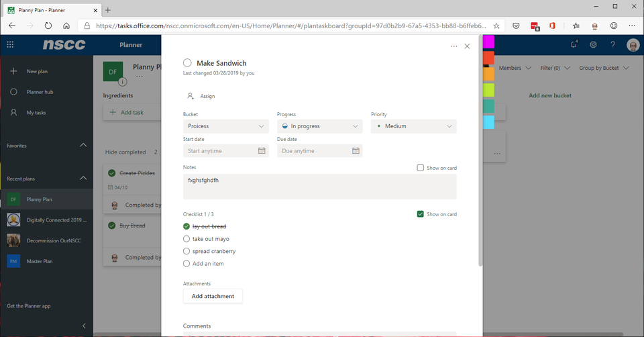
Task: Toggle the completed Buy Bread task
Action: [112, 226]
